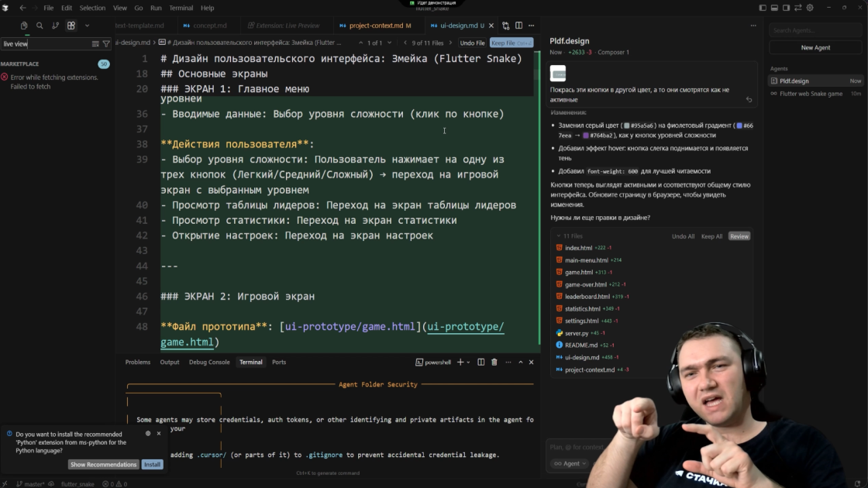Close the terminal panel

[x=532, y=362]
